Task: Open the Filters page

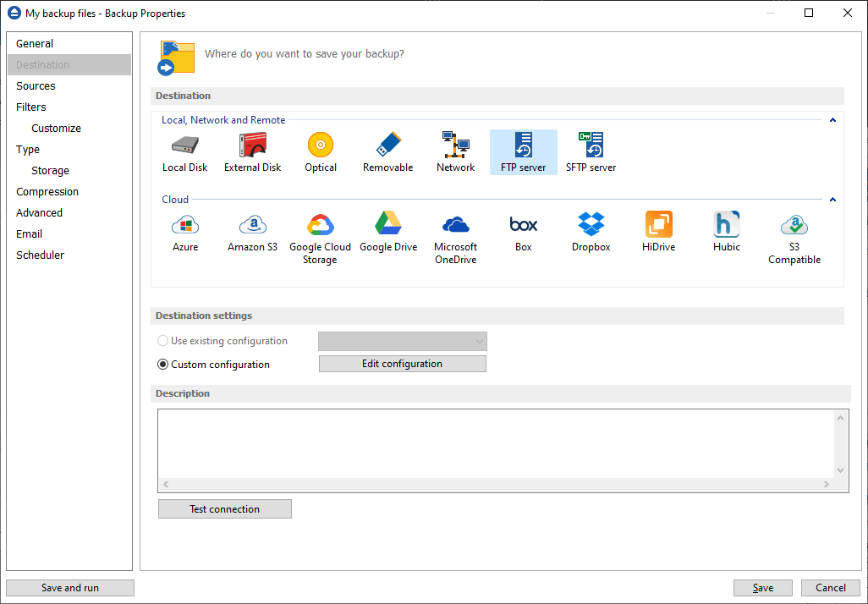Action: 69,107
